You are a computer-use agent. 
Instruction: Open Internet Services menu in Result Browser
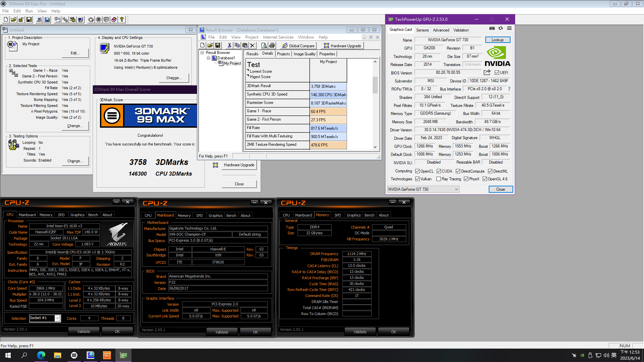click(278, 37)
